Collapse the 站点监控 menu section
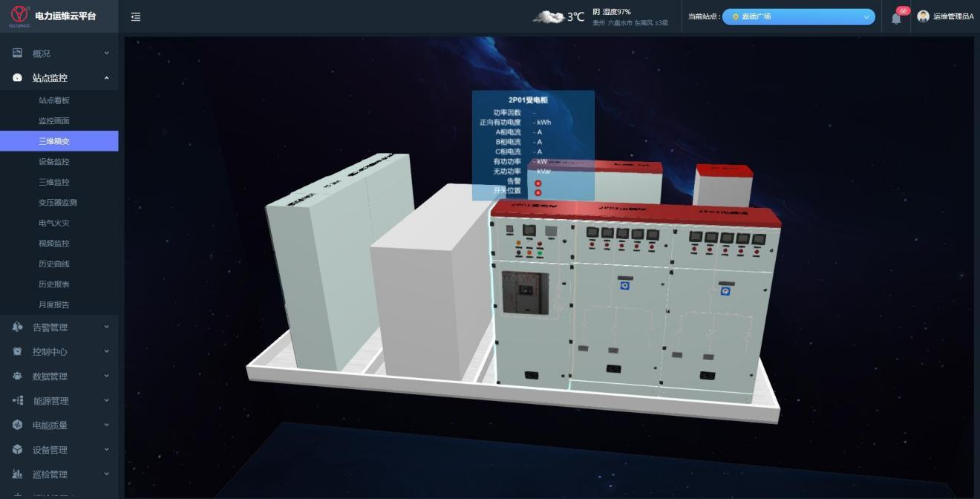This screenshot has width=980, height=499. pyautogui.click(x=59, y=78)
